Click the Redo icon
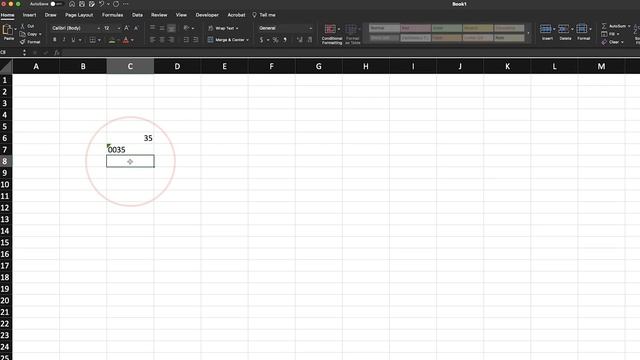 [x=116, y=4]
